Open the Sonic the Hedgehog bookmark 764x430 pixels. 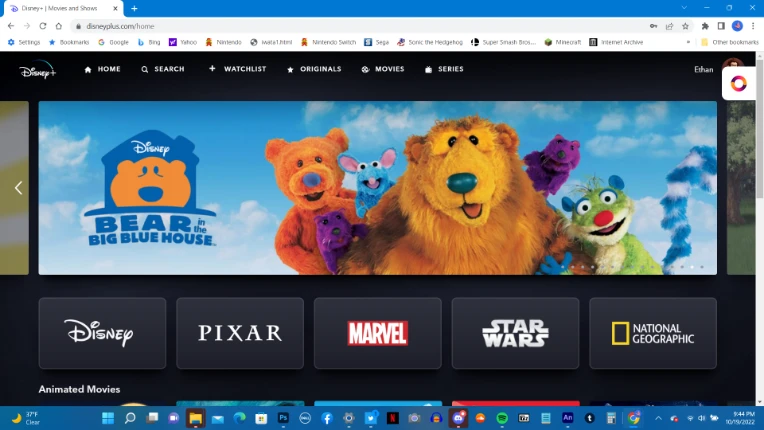click(x=430, y=42)
